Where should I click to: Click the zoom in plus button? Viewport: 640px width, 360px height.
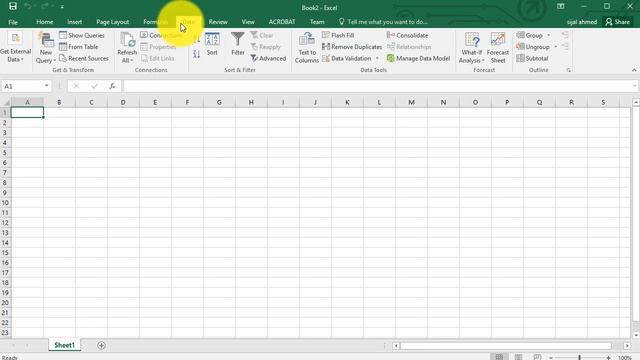(x=608, y=358)
